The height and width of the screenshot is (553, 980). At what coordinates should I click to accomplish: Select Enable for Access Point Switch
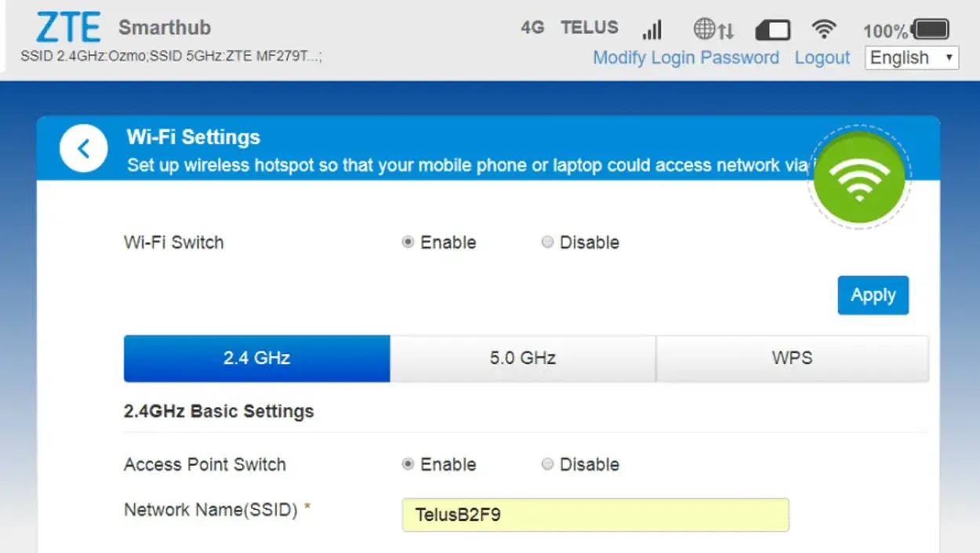tap(408, 464)
